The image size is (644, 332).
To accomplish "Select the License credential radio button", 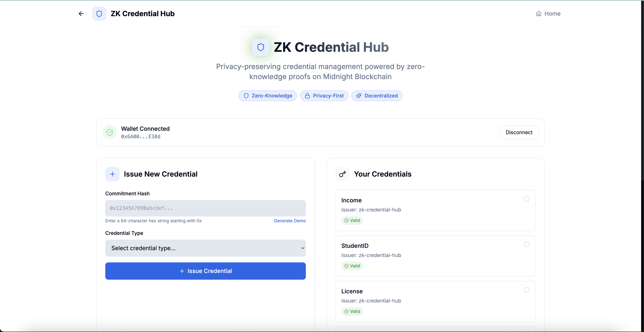I will coord(526,290).
